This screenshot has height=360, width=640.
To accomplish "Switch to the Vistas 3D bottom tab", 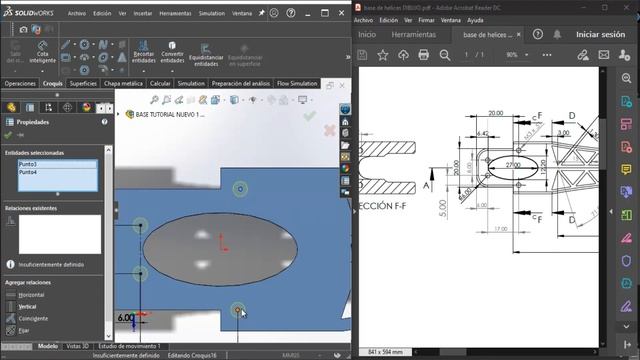I will (77, 346).
